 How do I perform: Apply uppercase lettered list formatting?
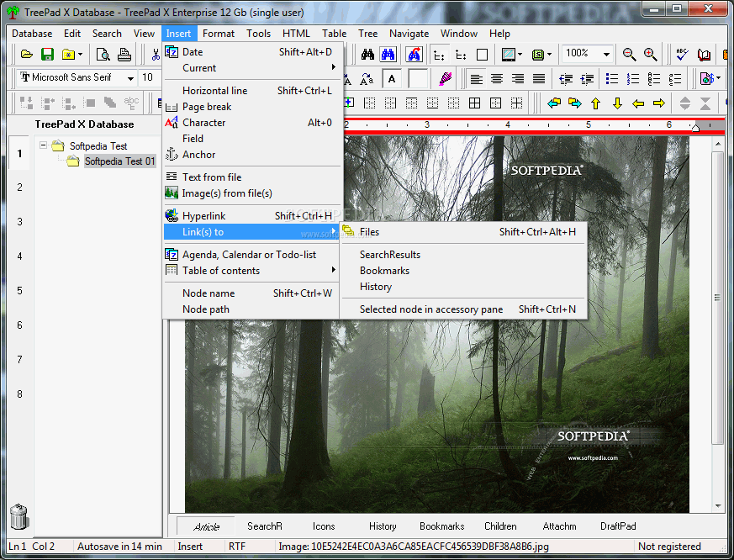pos(654,79)
